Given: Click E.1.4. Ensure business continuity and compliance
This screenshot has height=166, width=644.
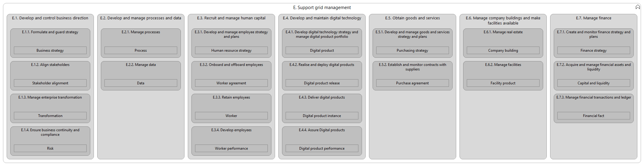Looking at the screenshot, I should tap(50, 132).
